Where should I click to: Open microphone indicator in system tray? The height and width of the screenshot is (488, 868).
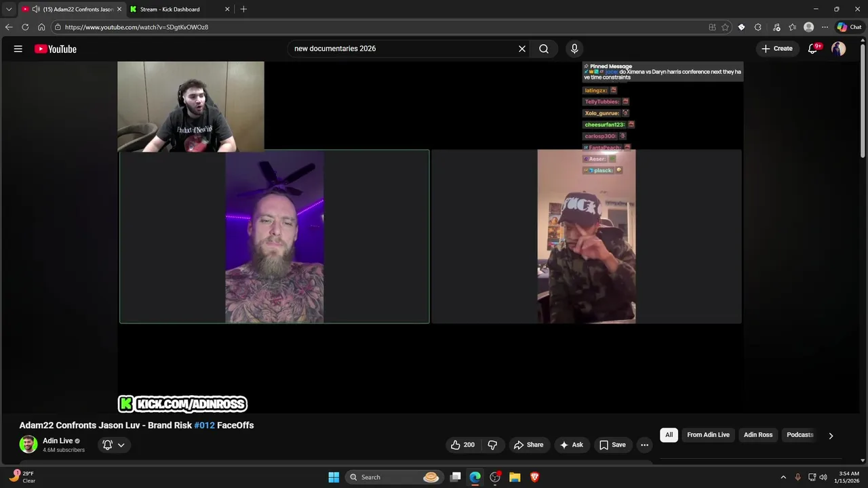pos(797,477)
